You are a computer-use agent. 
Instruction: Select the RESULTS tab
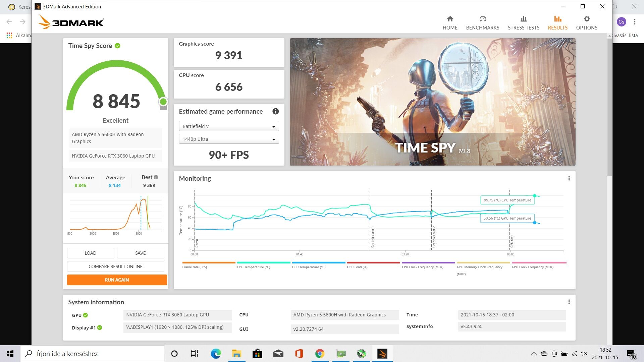point(557,23)
